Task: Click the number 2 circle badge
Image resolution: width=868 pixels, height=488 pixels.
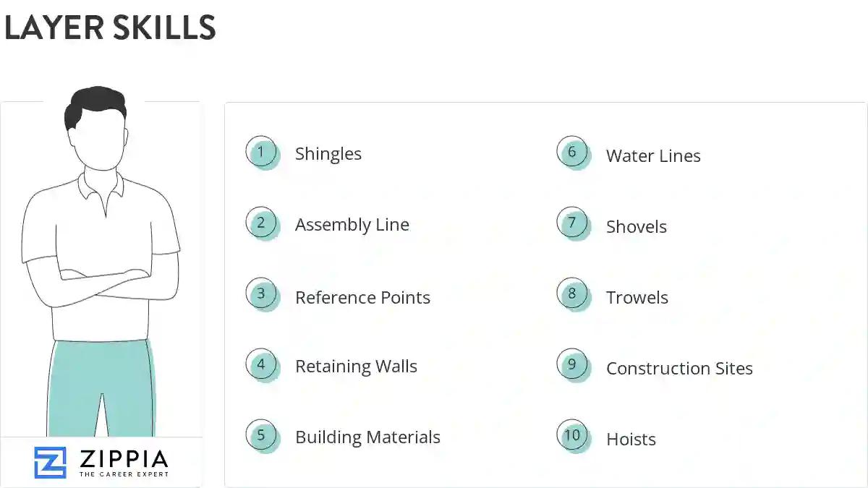Action: click(x=261, y=223)
